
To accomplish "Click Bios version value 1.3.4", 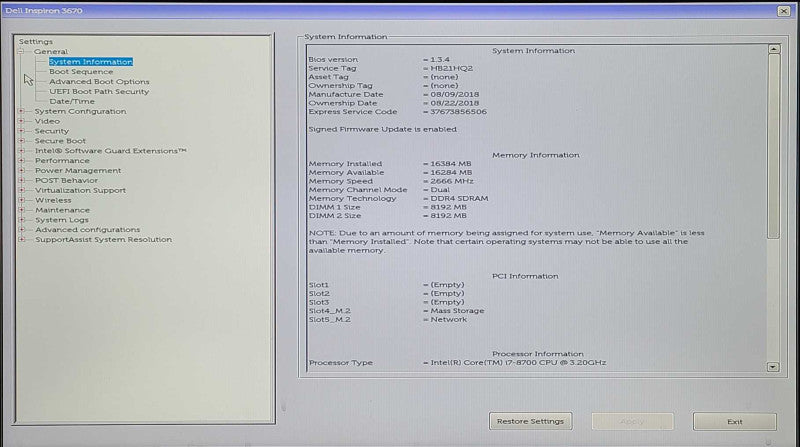I will [440, 60].
